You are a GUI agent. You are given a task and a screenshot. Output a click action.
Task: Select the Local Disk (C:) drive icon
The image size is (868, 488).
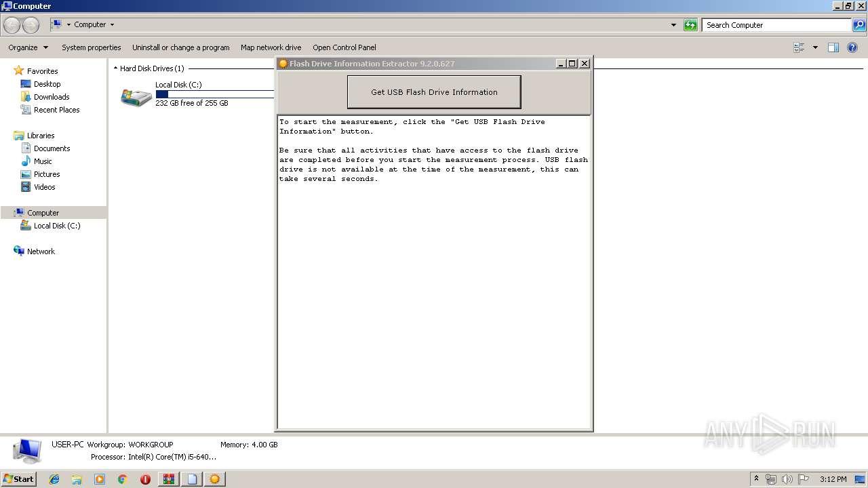click(136, 96)
